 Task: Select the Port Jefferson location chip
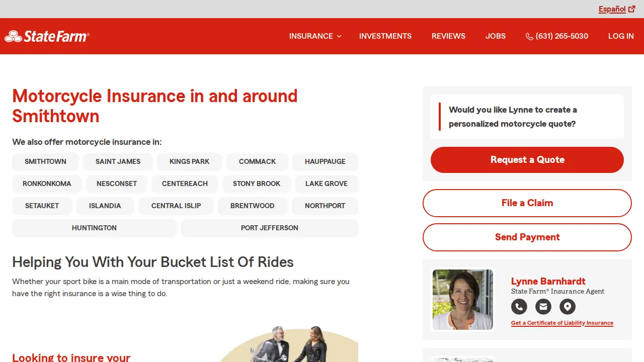pos(270,228)
